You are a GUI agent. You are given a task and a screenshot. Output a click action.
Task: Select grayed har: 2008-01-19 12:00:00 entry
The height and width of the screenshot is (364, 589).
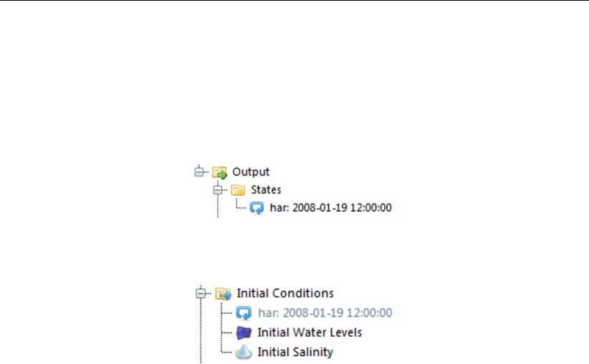click(x=325, y=313)
